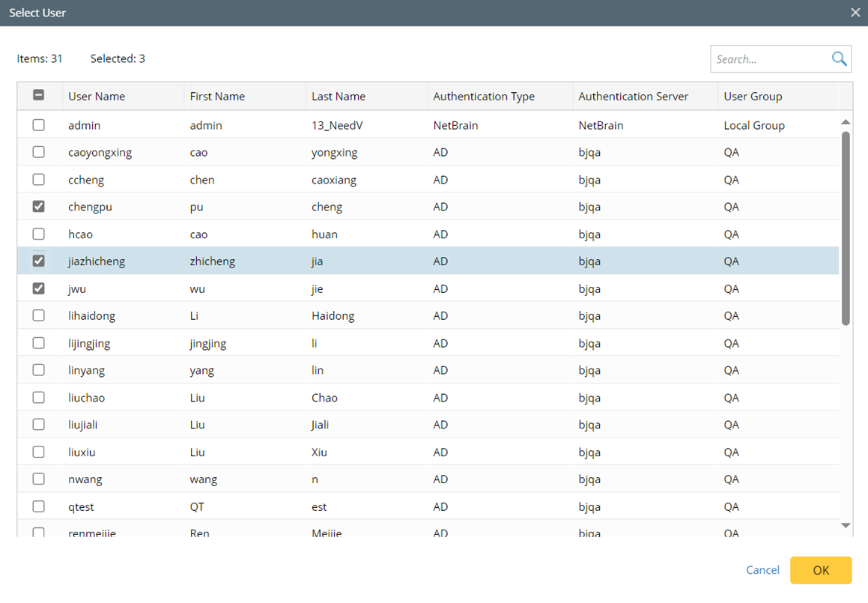Sort by the Authentication Type column header
Image resolution: width=868 pixels, height=603 pixels.
pos(484,97)
